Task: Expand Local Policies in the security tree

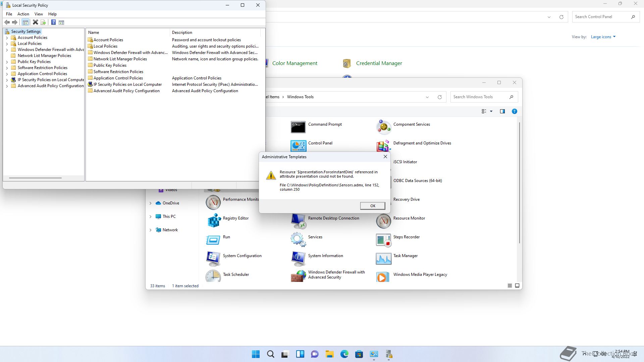Action: coord(7,44)
